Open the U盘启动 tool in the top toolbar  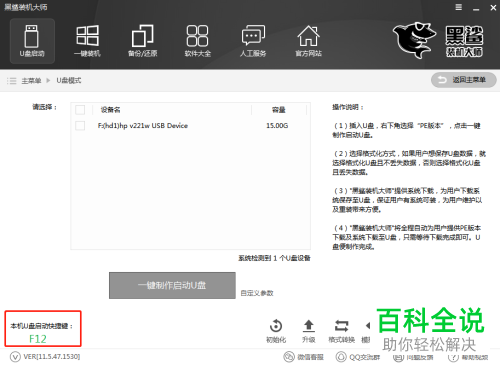coord(32,41)
